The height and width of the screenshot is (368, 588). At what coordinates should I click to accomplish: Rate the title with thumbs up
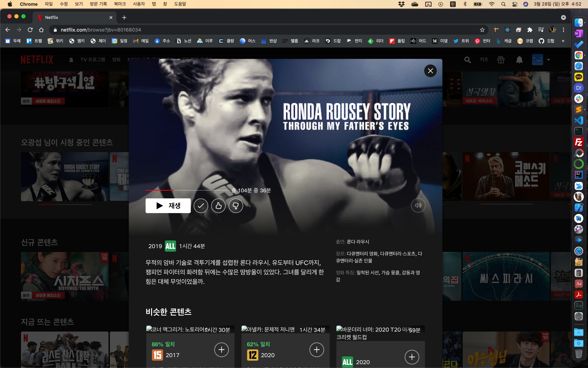(x=218, y=206)
